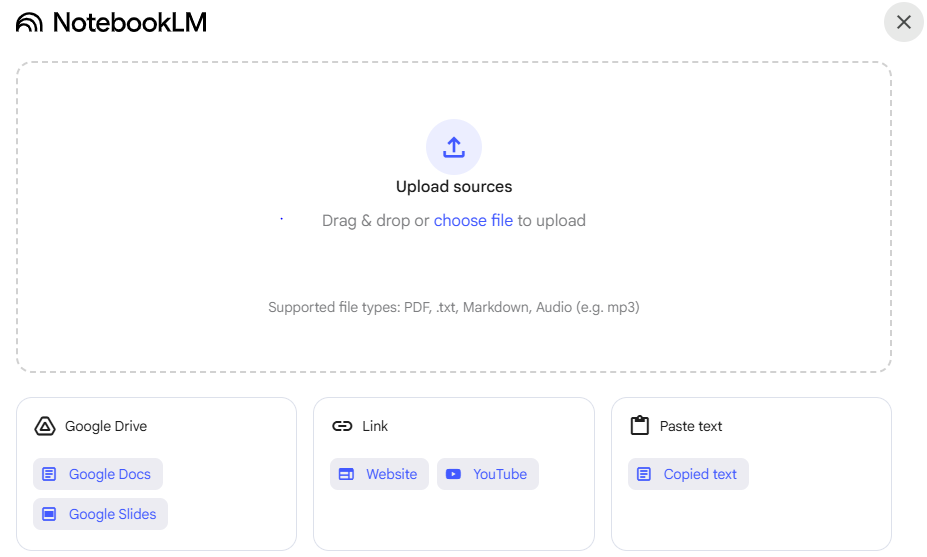Select Copied text to paste a source
Screen dimensions: 927x557
coord(688,474)
